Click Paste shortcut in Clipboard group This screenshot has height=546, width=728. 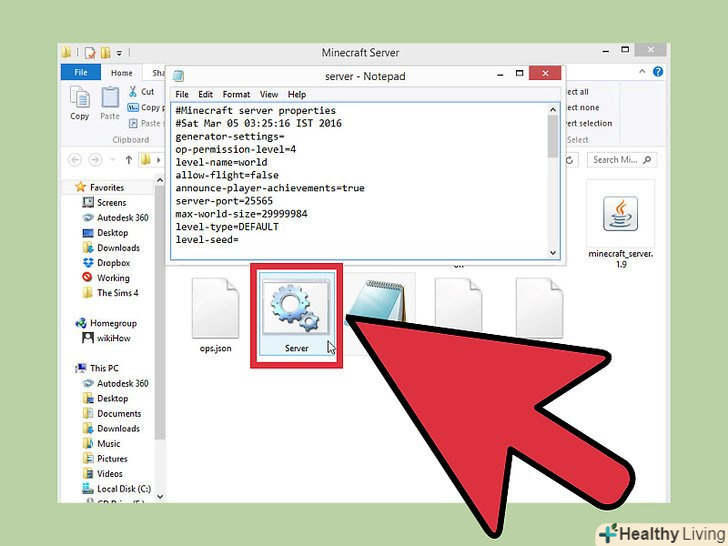146,123
